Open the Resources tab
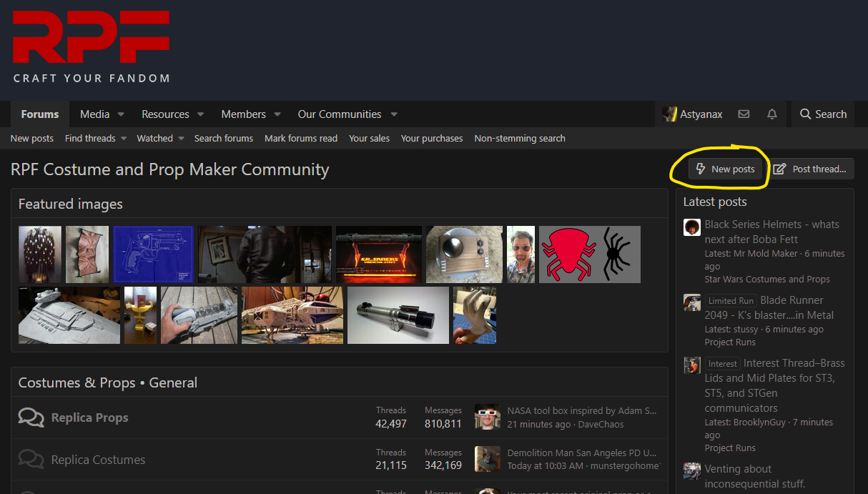This screenshot has width=868, height=494. click(165, 114)
